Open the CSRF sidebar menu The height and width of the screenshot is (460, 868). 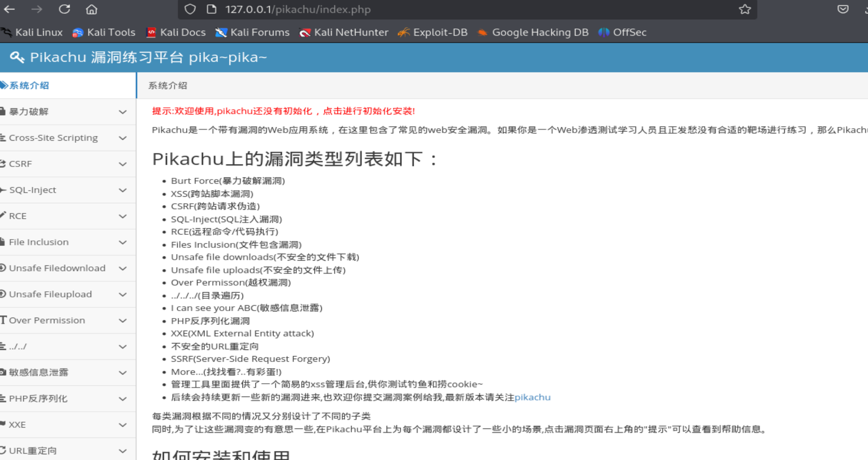68,164
